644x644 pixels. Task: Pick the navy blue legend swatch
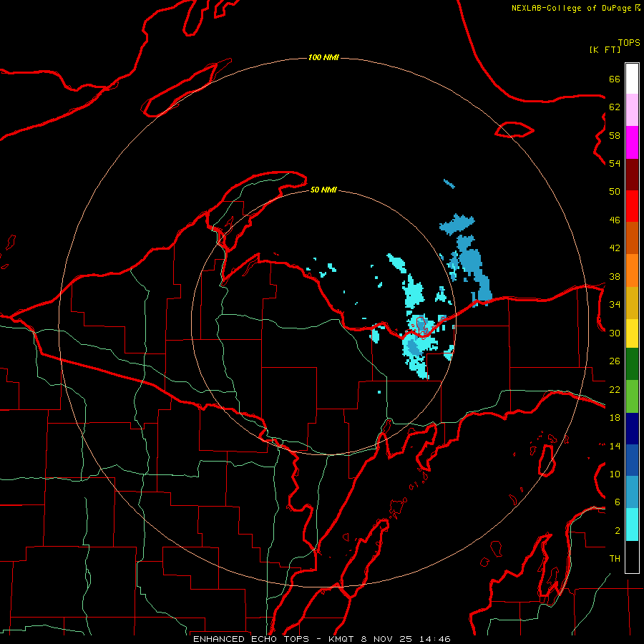point(632,429)
